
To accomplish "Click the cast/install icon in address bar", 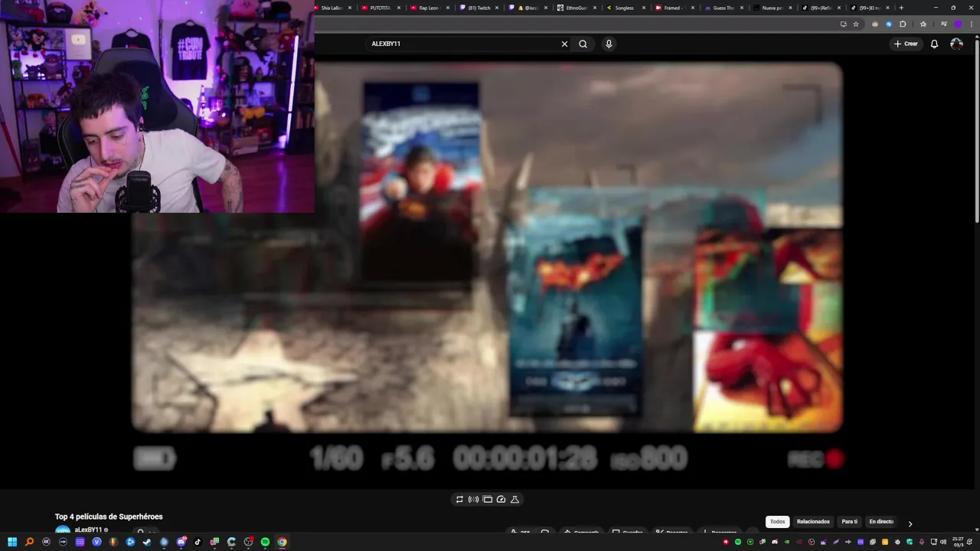I will [x=844, y=24].
